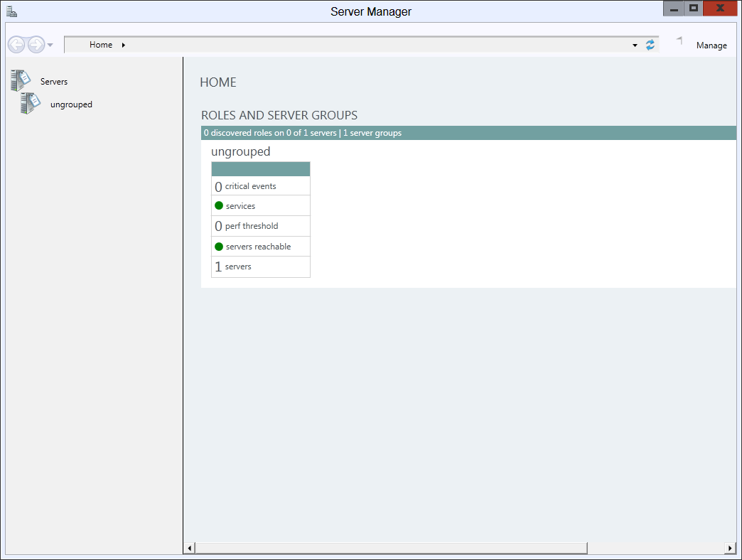Image resolution: width=742 pixels, height=560 pixels.
Task: Click the notifications flag icon
Action: coord(679,41)
